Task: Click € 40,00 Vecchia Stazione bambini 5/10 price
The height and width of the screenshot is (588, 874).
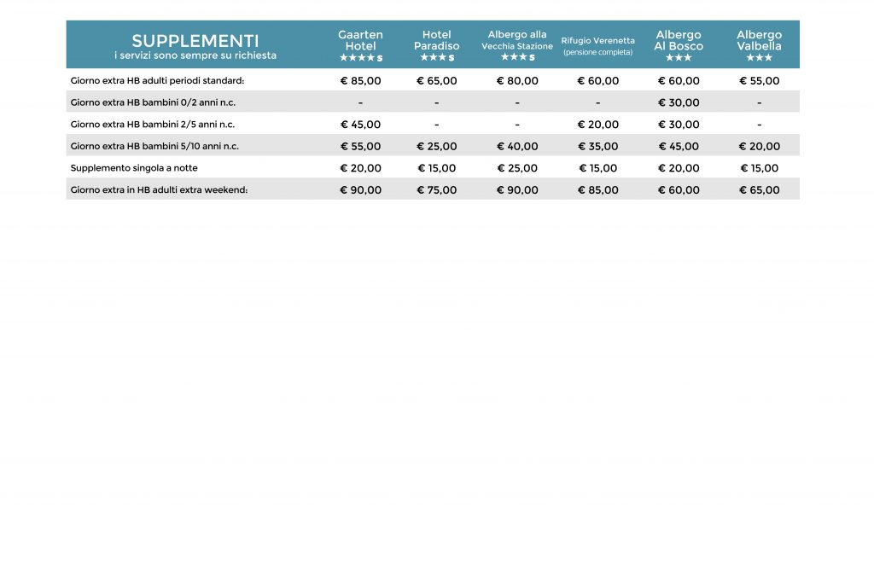Action: pyautogui.click(x=517, y=146)
